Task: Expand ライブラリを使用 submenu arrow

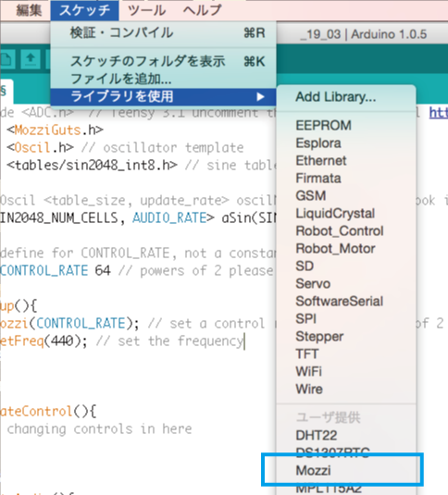Action: click(260, 96)
